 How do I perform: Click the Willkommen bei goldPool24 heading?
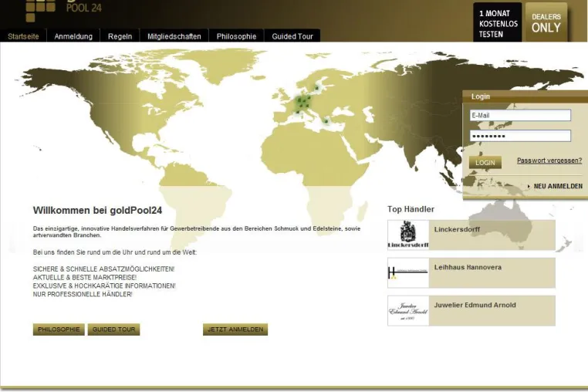tap(97, 211)
